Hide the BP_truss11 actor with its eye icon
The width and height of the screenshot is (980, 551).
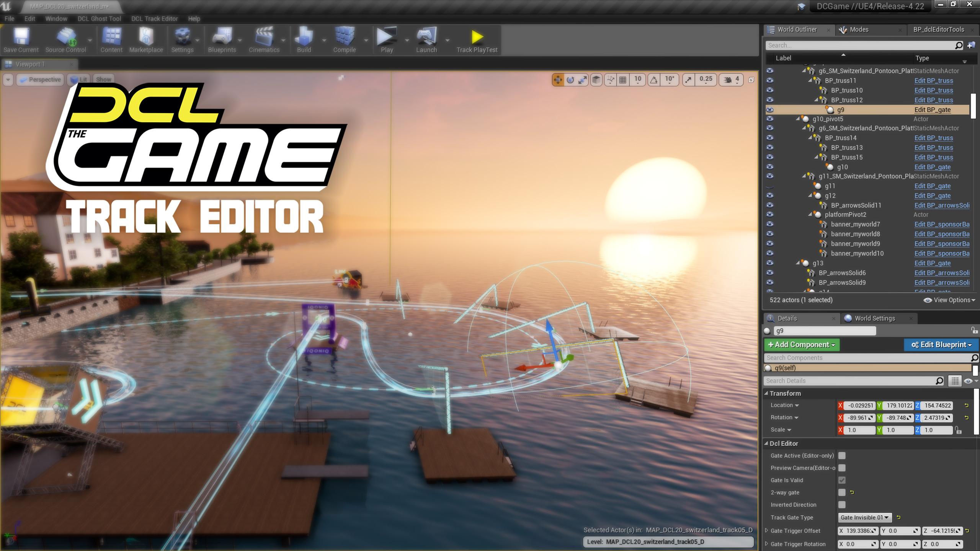click(x=770, y=81)
